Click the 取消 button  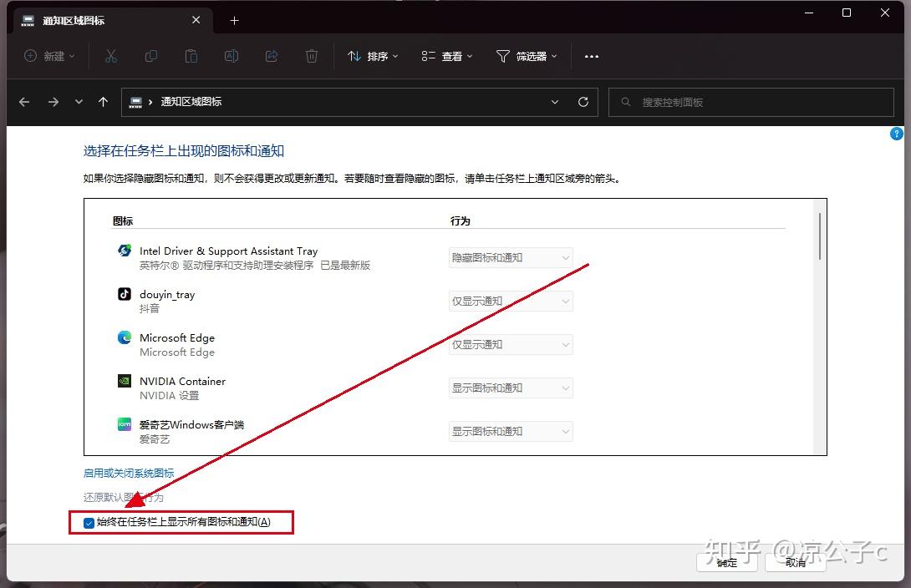point(796,562)
